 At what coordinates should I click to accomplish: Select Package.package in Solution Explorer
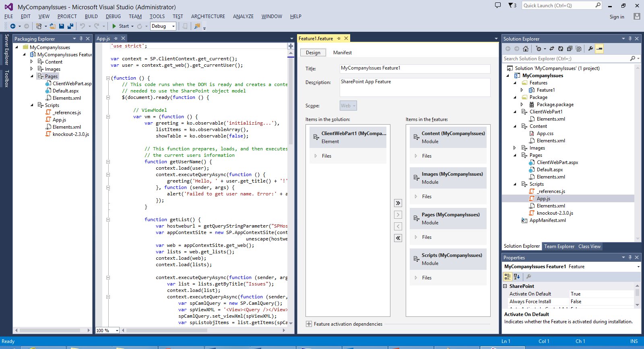pyautogui.click(x=555, y=105)
